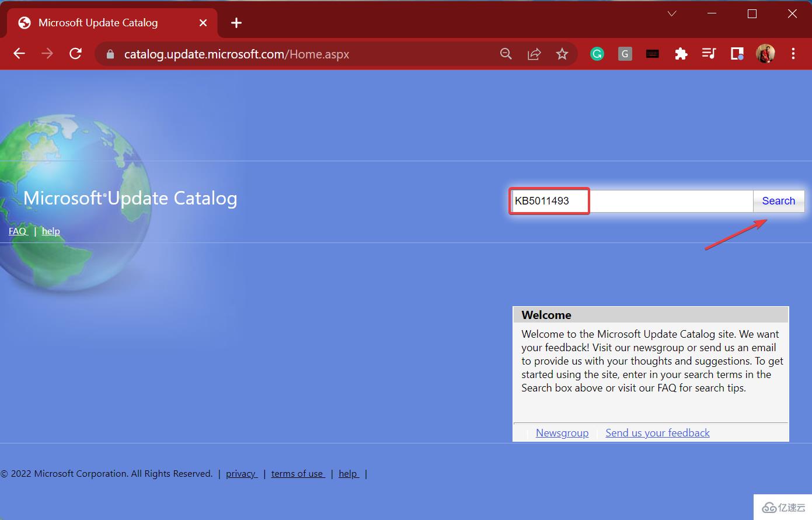Click the Search button

click(x=779, y=201)
